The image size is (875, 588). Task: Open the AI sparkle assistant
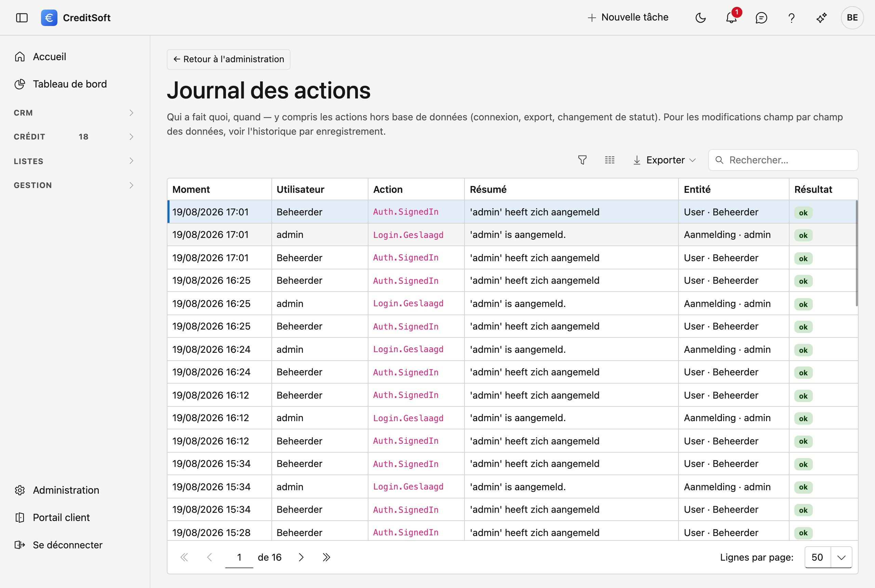(x=821, y=18)
